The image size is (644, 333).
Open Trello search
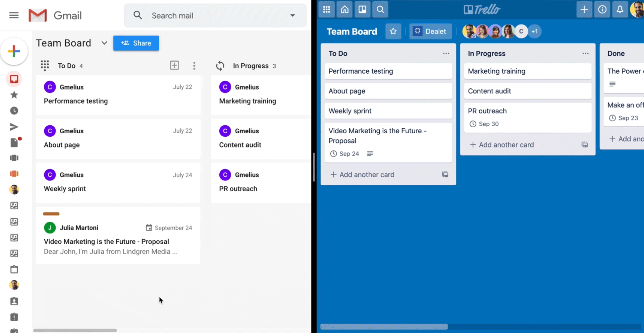pyautogui.click(x=380, y=9)
